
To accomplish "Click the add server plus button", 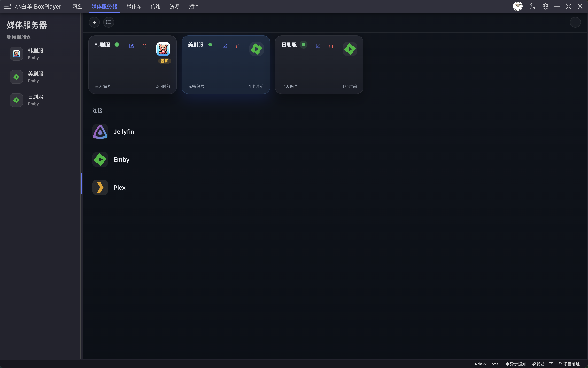I will pyautogui.click(x=94, y=22).
